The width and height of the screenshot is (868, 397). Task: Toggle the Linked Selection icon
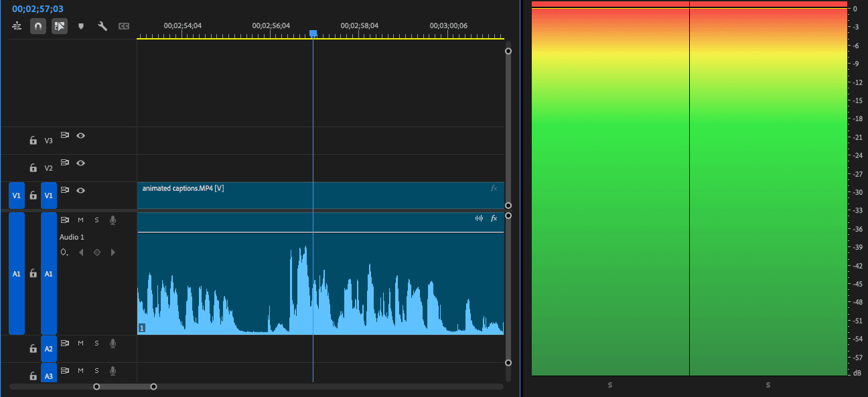click(x=60, y=26)
